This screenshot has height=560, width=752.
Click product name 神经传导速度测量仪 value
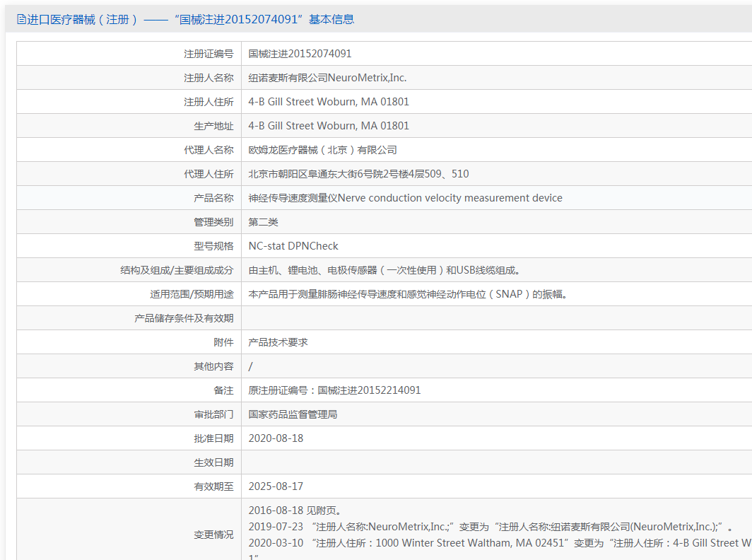tap(405, 198)
